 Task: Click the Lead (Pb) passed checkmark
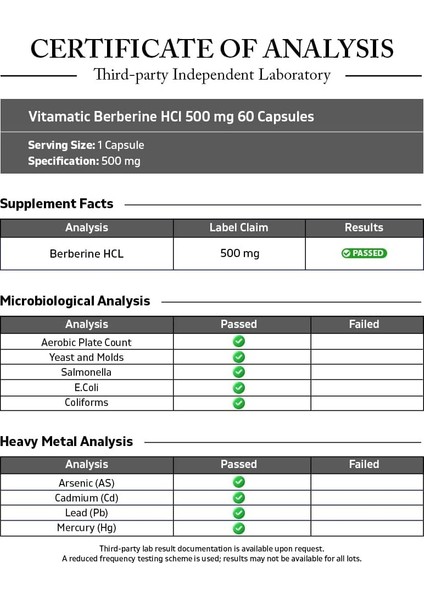[239, 513]
